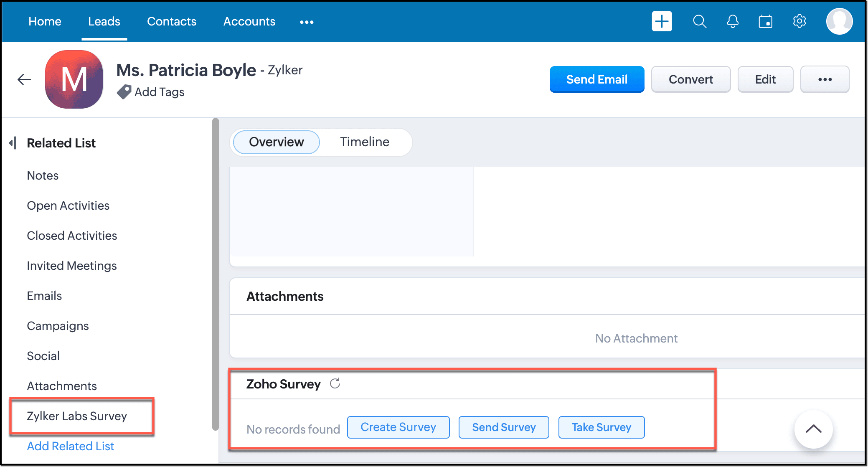
Task: Click the back arrow beside lead photo
Action: [x=24, y=79]
